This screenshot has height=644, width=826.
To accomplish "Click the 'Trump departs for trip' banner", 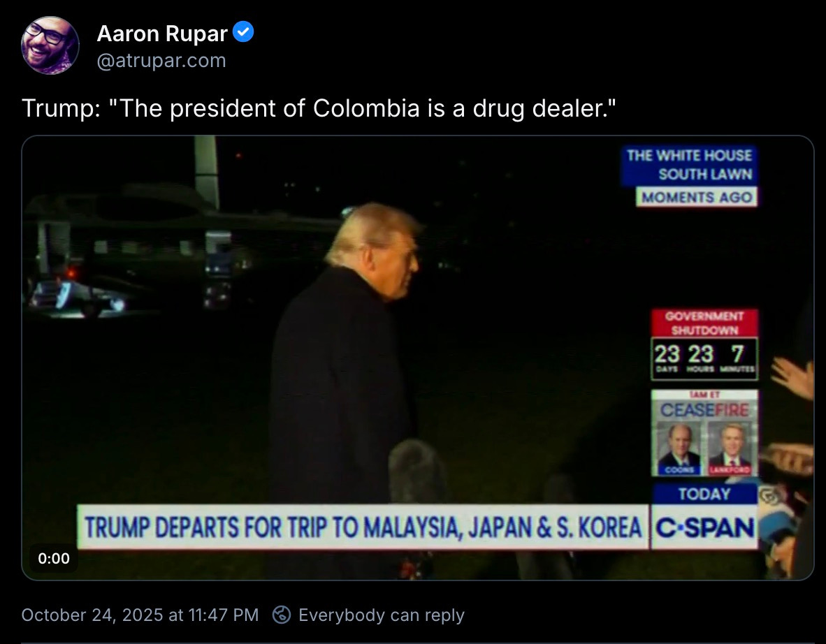I will (363, 527).
